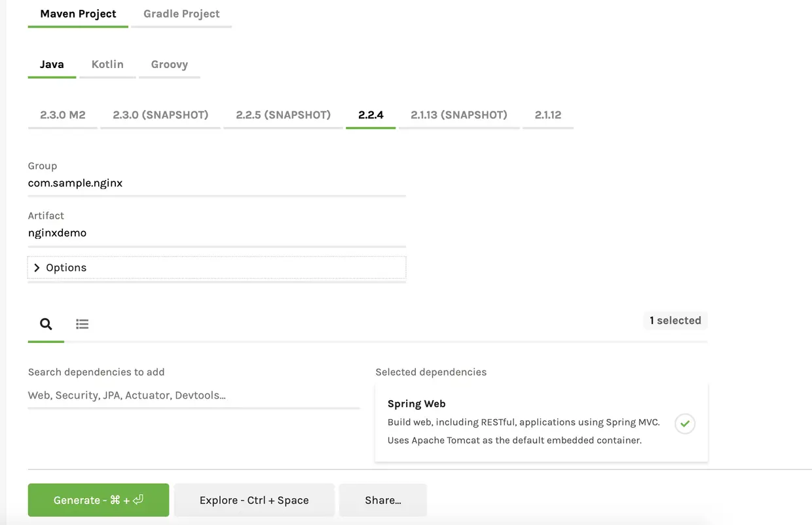Select the Gradle Project tab
The width and height of the screenshot is (812, 525).
[181, 14]
